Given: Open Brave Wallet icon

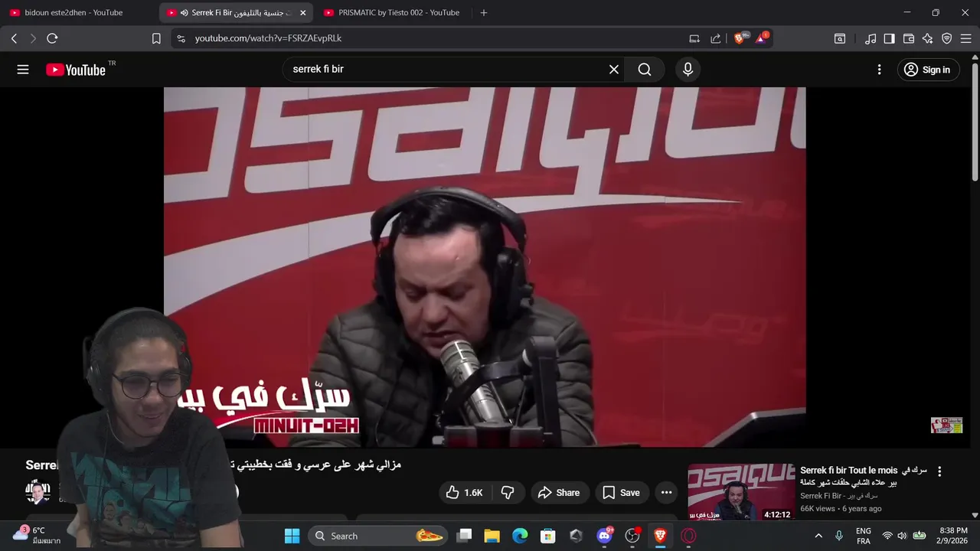Looking at the screenshot, I should coord(909,38).
